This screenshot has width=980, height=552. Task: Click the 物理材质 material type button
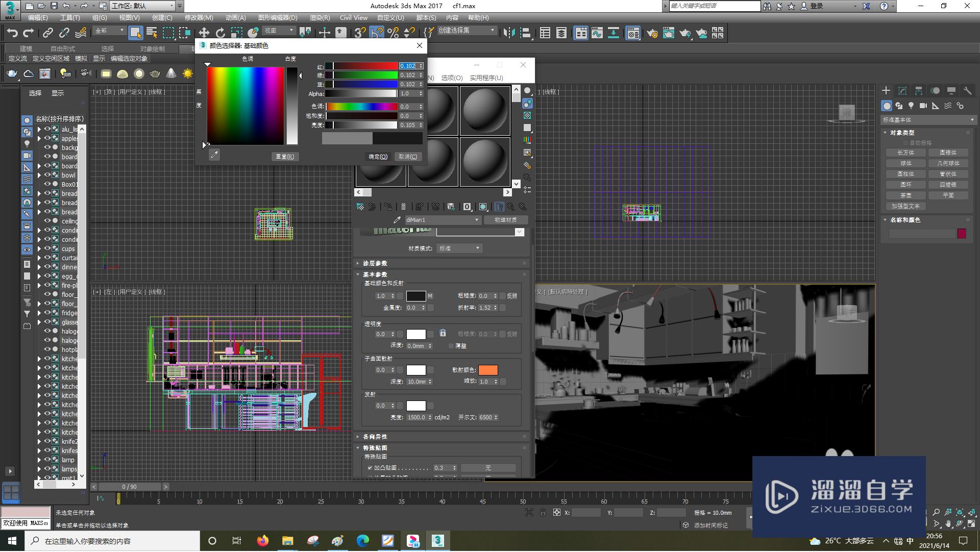(x=505, y=220)
